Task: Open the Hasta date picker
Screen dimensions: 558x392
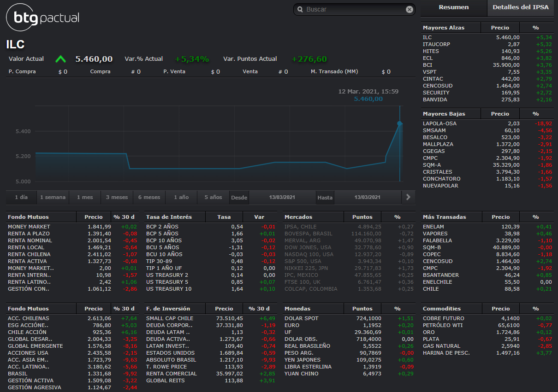Action: click(x=367, y=197)
